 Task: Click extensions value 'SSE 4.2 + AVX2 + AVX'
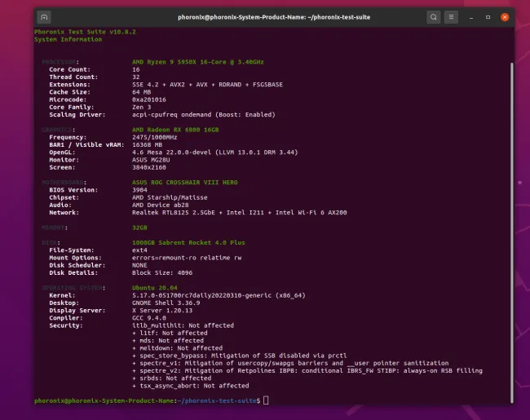170,85
